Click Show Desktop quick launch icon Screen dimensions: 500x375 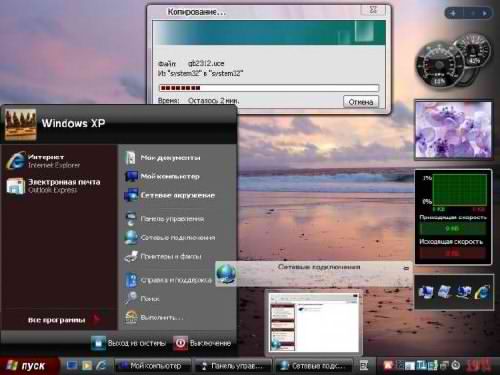pyautogui.click(x=71, y=366)
